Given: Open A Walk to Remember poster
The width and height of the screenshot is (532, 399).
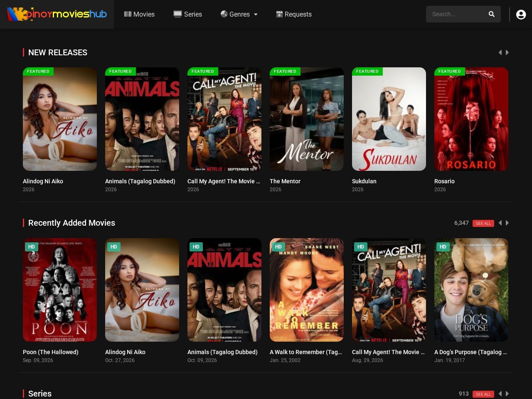Looking at the screenshot, I should pyautogui.click(x=307, y=290).
